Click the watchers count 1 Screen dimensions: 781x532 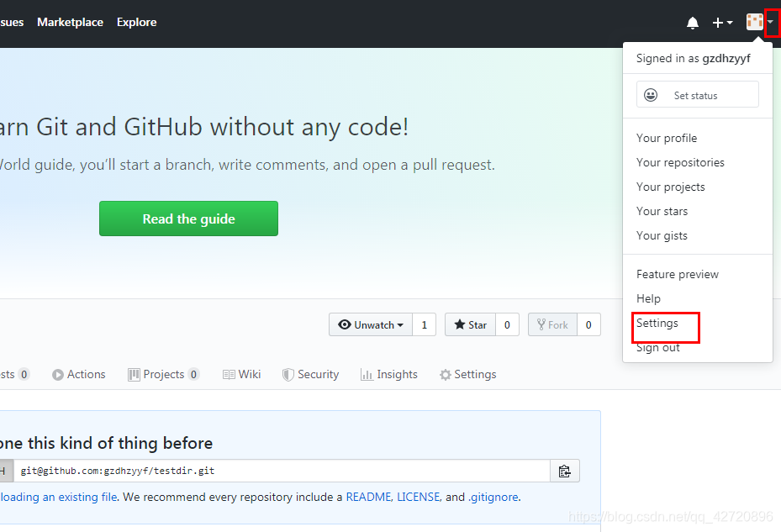tap(425, 324)
